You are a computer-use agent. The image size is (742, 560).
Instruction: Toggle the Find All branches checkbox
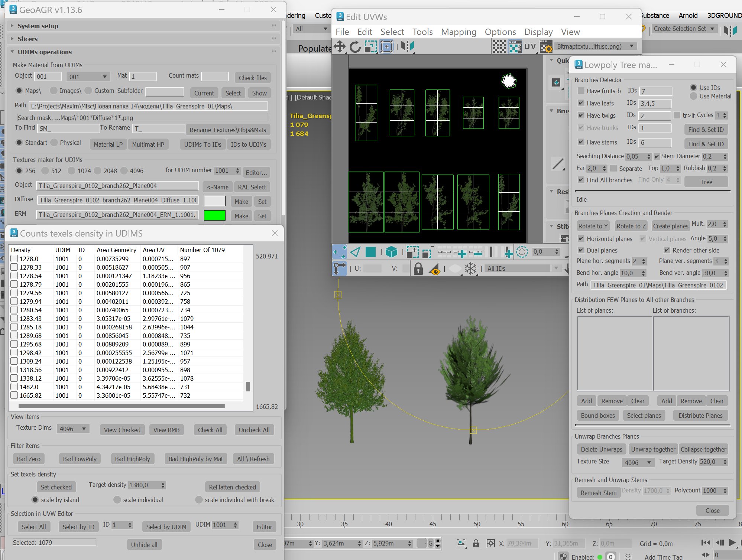click(581, 180)
